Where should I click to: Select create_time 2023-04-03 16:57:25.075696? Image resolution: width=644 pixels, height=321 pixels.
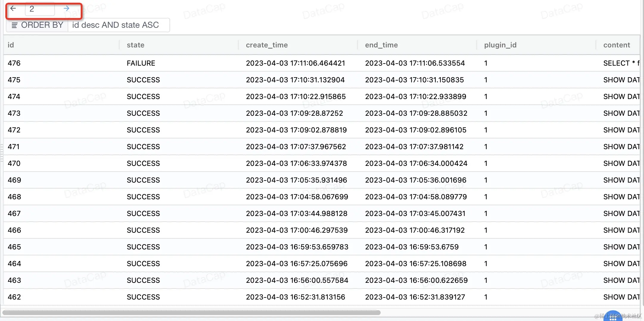click(297, 264)
